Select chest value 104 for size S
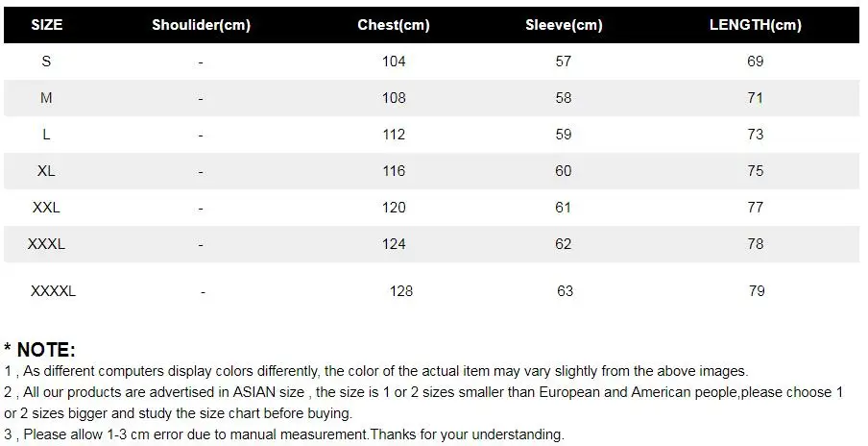This screenshot has width=868, height=446. pos(394,61)
